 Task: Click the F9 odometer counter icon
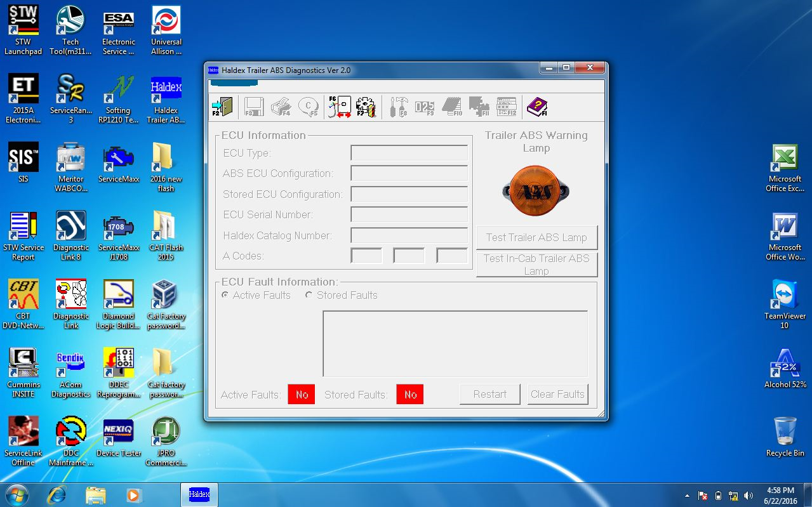[x=425, y=107]
